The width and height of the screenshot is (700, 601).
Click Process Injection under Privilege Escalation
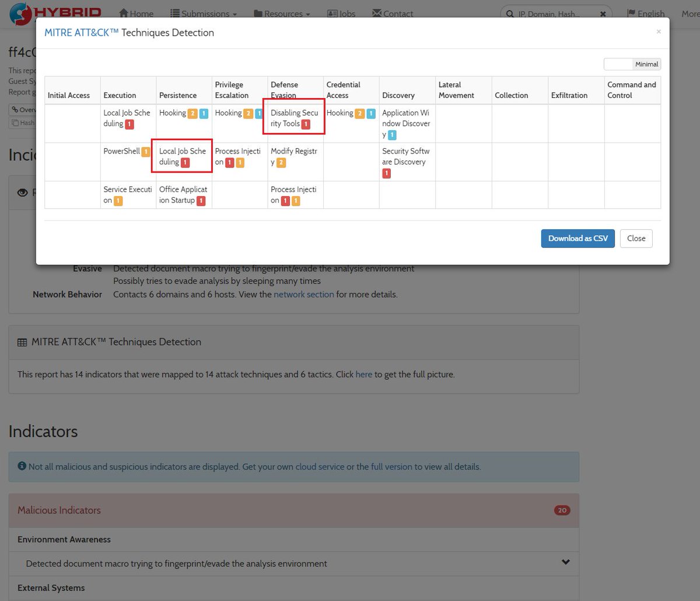point(237,156)
